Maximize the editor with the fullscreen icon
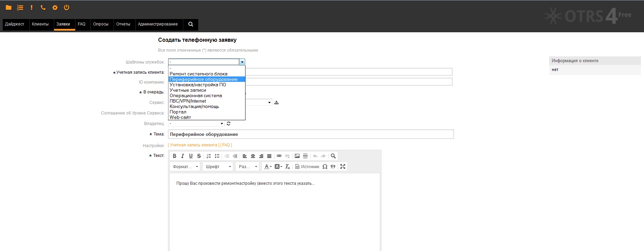This screenshot has width=644, height=251. (x=343, y=166)
